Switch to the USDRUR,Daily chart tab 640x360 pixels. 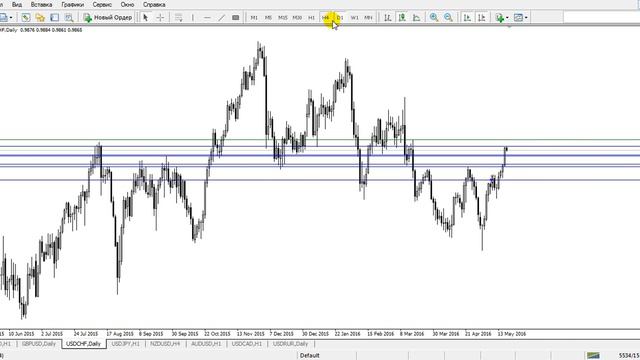[x=290, y=344]
